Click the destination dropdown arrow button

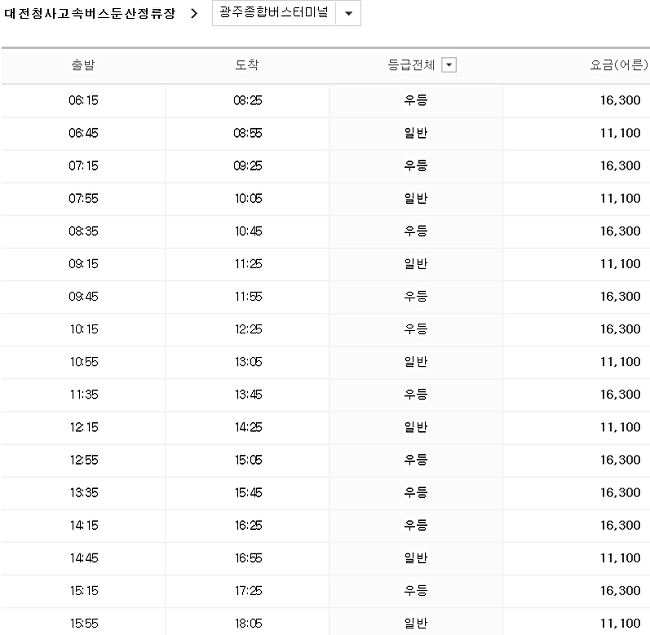(x=348, y=13)
